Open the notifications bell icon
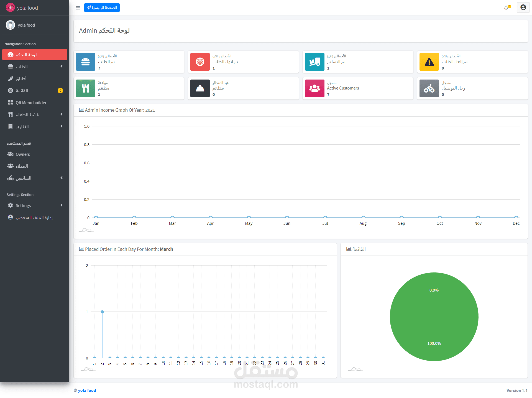 point(506,8)
